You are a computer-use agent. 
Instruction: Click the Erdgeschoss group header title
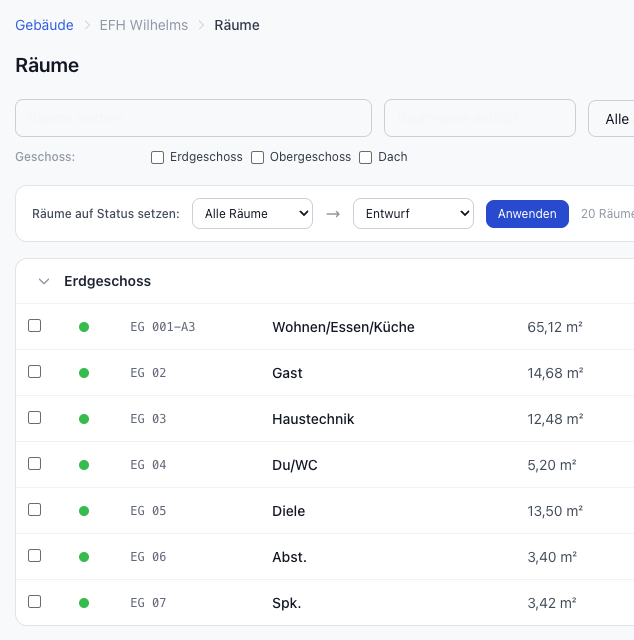point(107,281)
